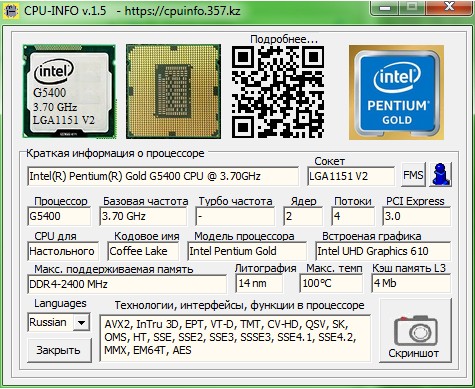Click the Скриншот button label
This screenshot has width=475, height=389.
pos(413,353)
